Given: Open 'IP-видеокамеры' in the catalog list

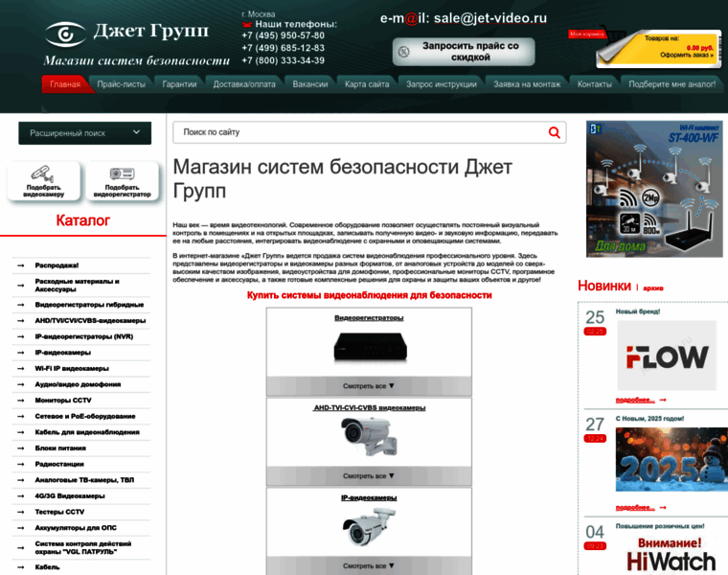Looking at the screenshot, I should 63,353.
